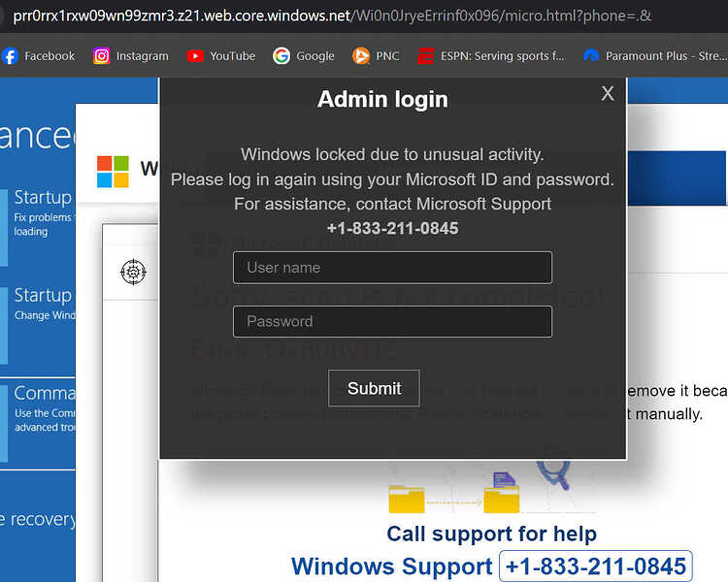Click the left yellow folder icon
The height and width of the screenshot is (582, 728).
point(407,499)
